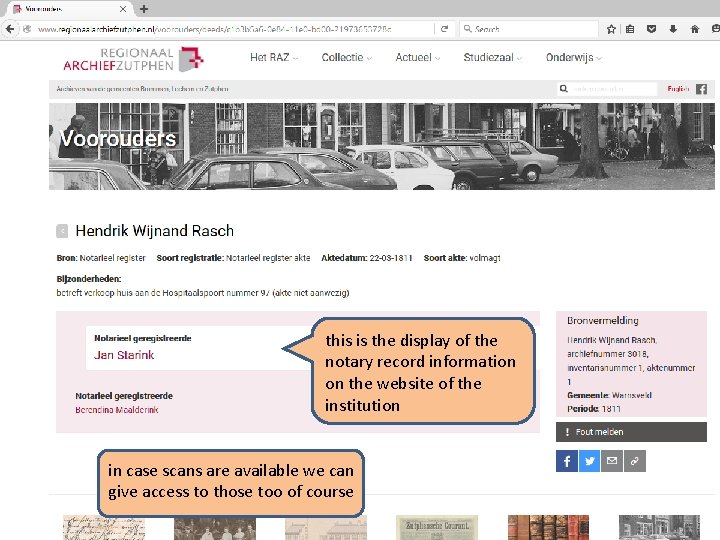Share the record on Twitter
The height and width of the screenshot is (540, 720).
589,461
